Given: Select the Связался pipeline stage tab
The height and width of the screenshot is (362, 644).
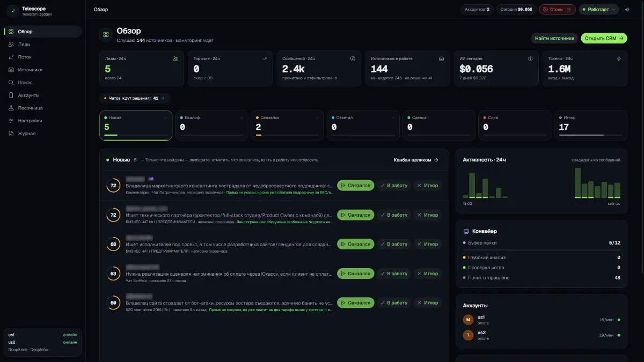Looking at the screenshot, I should [x=287, y=125].
